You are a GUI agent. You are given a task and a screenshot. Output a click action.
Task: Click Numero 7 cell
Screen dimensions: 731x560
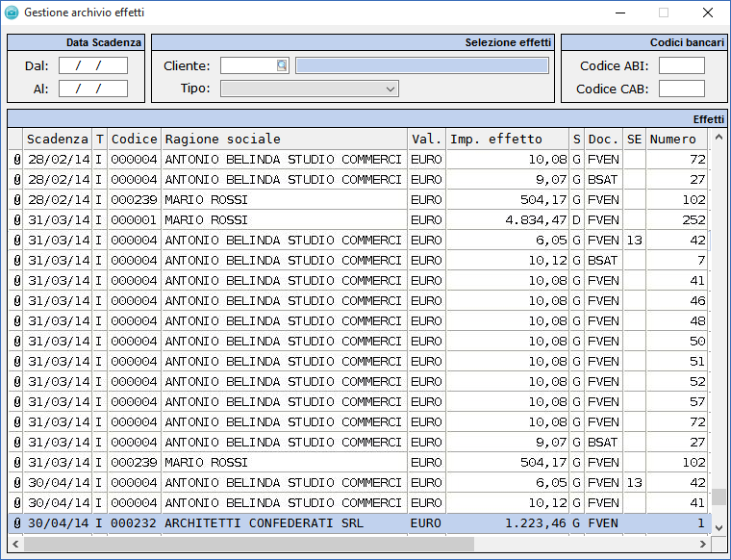(x=677, y=260)
